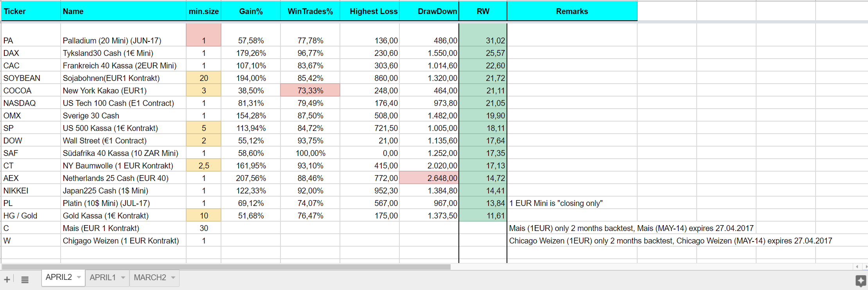Select the Mais backtest remark cell
Viewport: 868px width, 290px height.
pos(631,228)
